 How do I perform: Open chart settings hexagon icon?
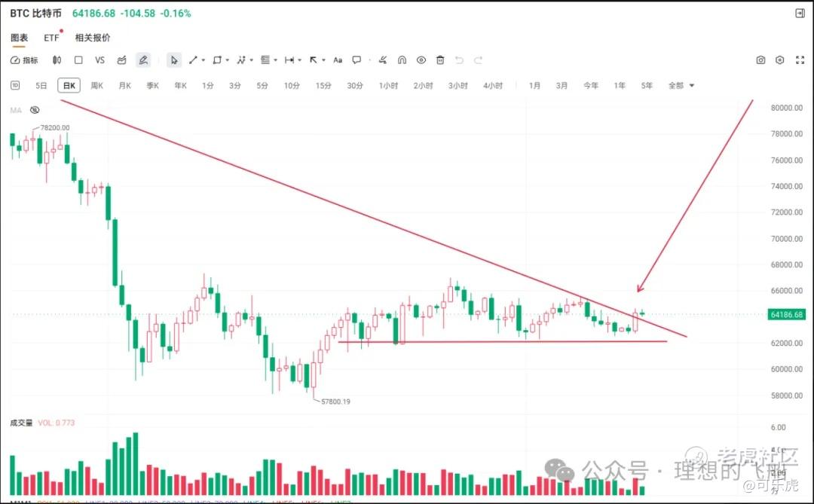780,60
